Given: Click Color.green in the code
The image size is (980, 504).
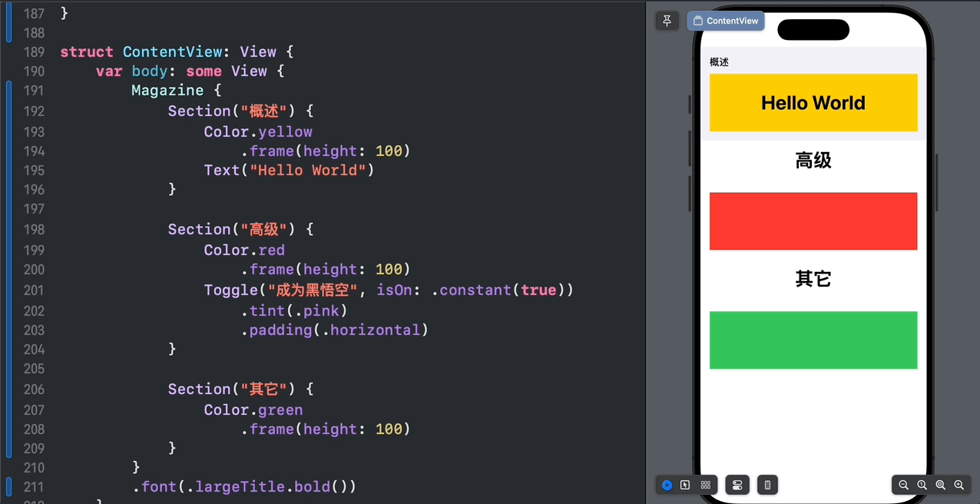Looking at the screenshot, I should (x=253, y=410).
